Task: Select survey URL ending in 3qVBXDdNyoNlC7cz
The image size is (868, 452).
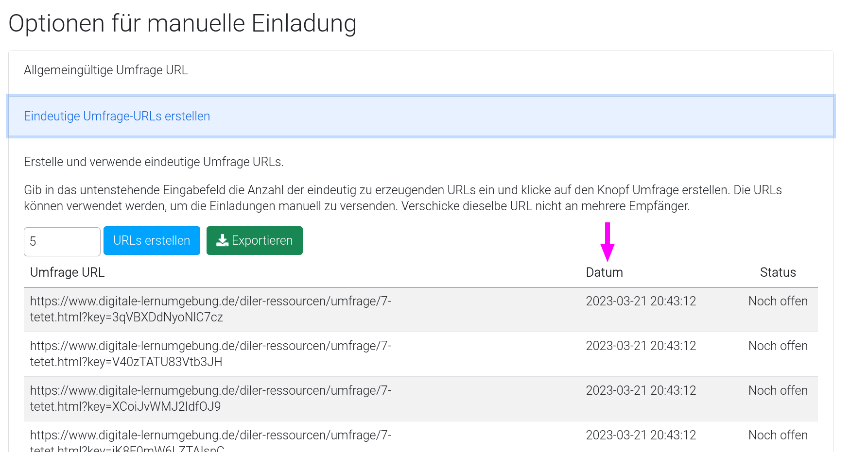Action: [x=210, y=309]
